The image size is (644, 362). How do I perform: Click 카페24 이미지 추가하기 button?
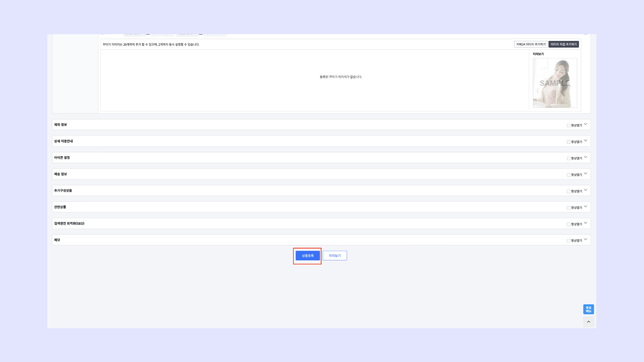[x=531, y=44]
